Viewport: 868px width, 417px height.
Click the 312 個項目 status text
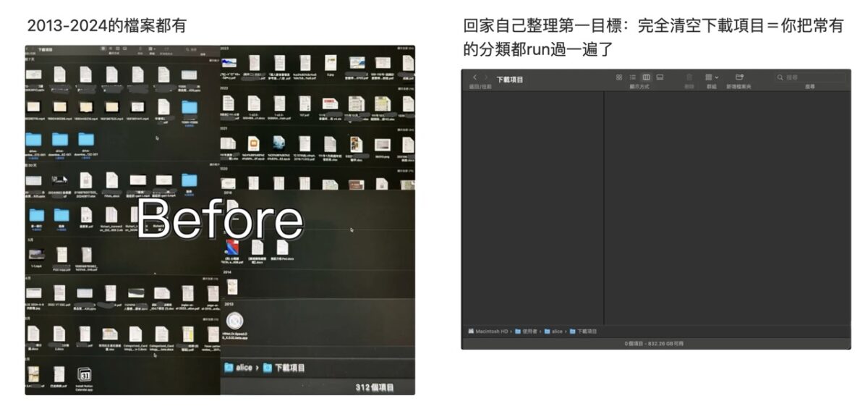375,388
